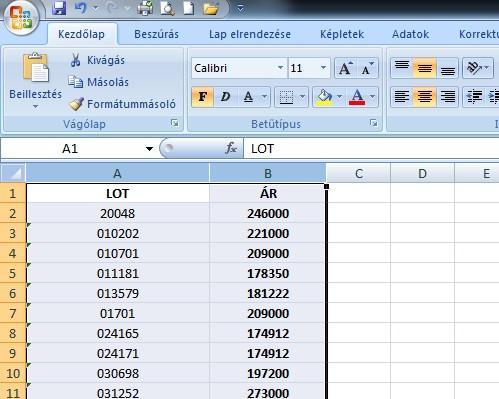Apply cell borders icon
Image resolution: width=499 pixels, height=399 pixels.
point(286,97)
